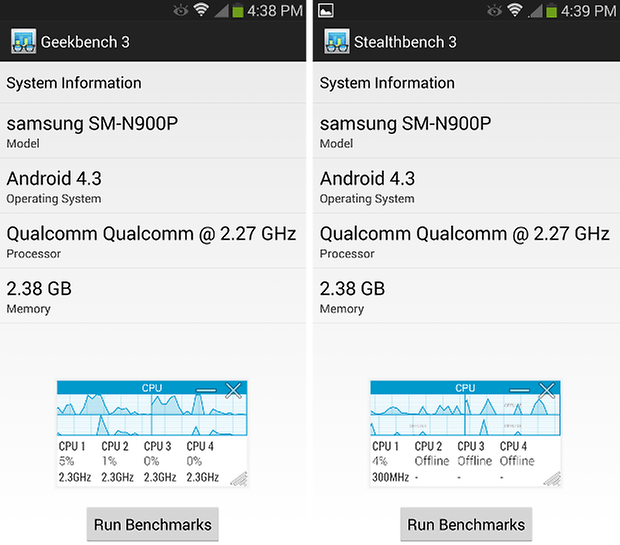Minimize the CPU widget on Stealthbench screen

pos(519,390)
